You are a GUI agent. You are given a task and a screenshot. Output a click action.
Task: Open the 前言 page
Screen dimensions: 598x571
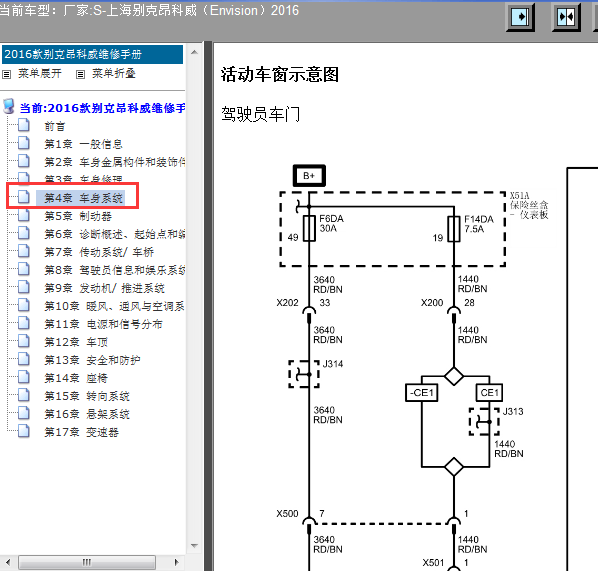(55, 126)
